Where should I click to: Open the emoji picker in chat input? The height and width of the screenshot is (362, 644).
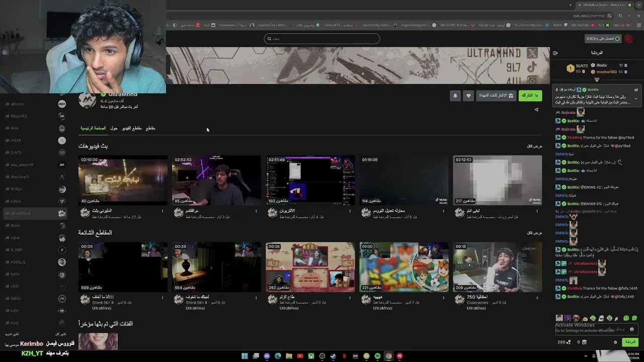(x=632, y=329)
